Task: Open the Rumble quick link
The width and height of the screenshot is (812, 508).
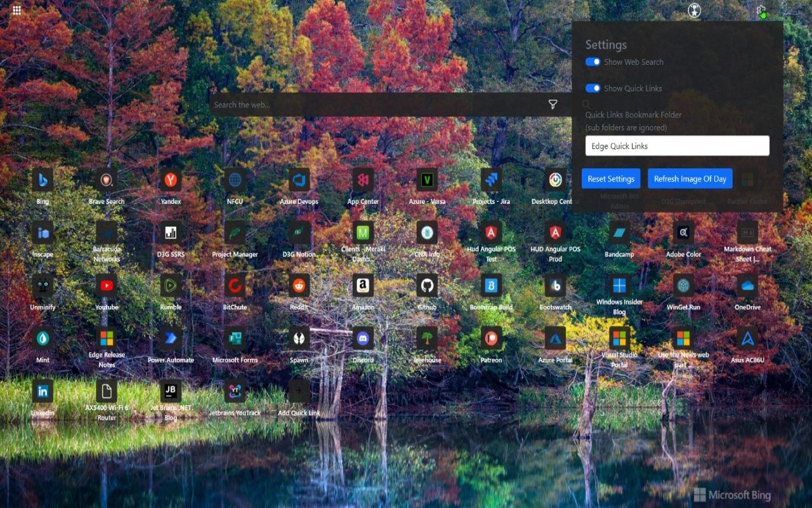Action: pos(171,285)
